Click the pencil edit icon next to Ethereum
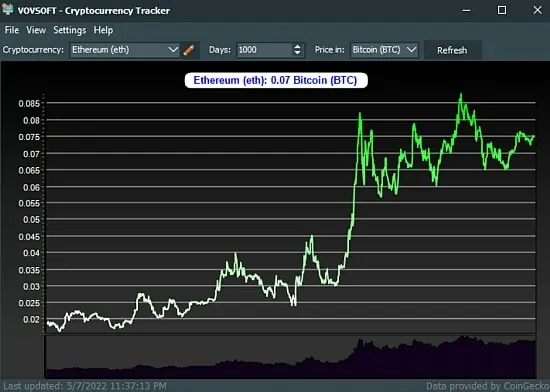Image resolution: width=550 pixels, height=392 pixels. click(x=189, y=50)
